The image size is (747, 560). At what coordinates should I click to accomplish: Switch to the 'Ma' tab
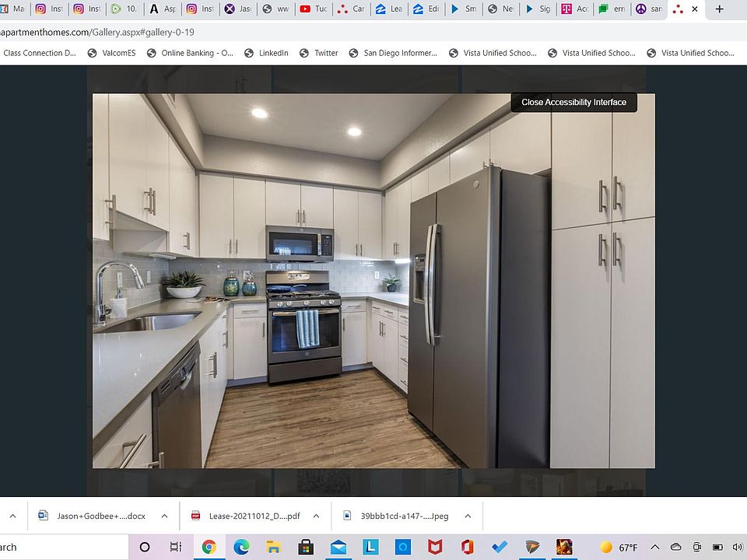click(x=13, y=9)
